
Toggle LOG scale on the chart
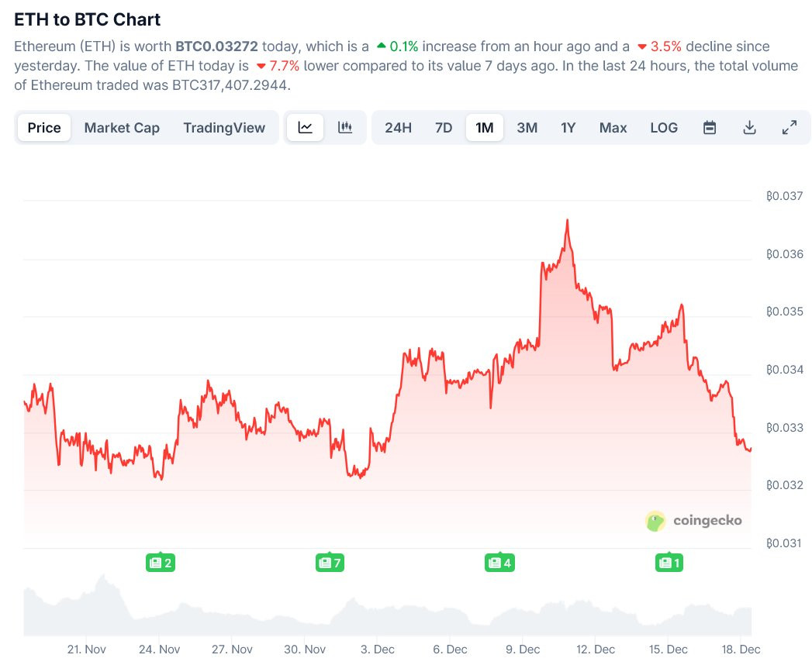click(664, 127)
